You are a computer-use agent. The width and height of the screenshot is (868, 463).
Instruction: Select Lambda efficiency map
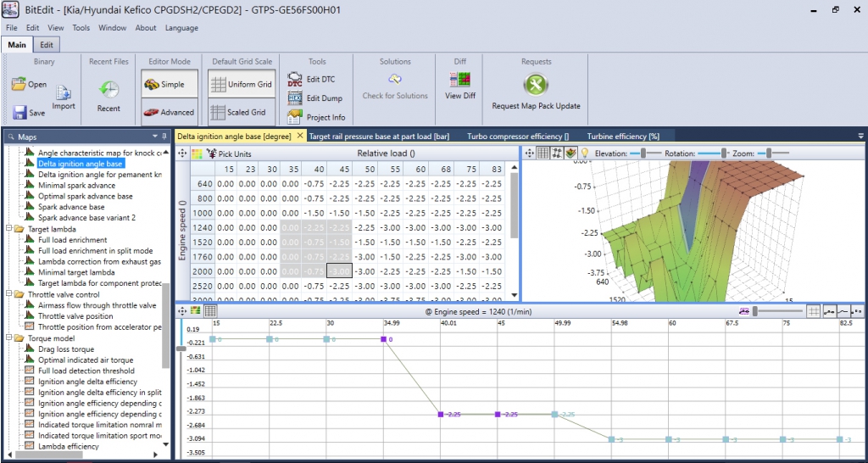(x=69, y=446)
